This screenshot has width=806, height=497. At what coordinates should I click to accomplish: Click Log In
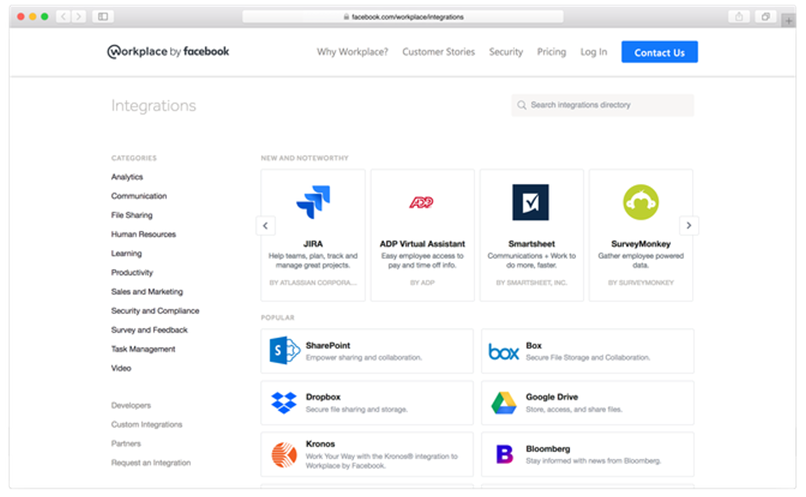point(594,52)
